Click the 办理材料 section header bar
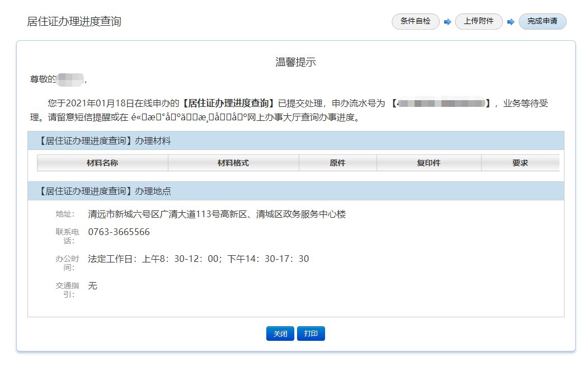The height and width of the screenshot is (366, 588). click(x=295, y=140)
